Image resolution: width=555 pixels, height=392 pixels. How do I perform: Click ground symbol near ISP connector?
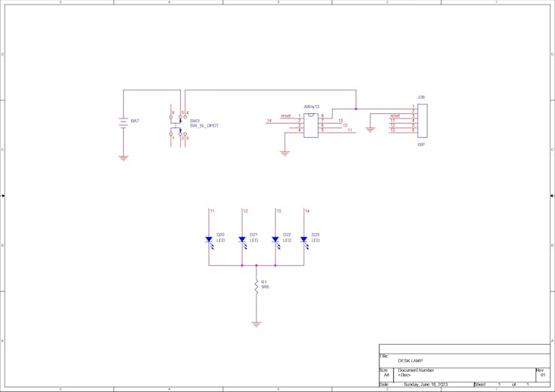[370, 130]
